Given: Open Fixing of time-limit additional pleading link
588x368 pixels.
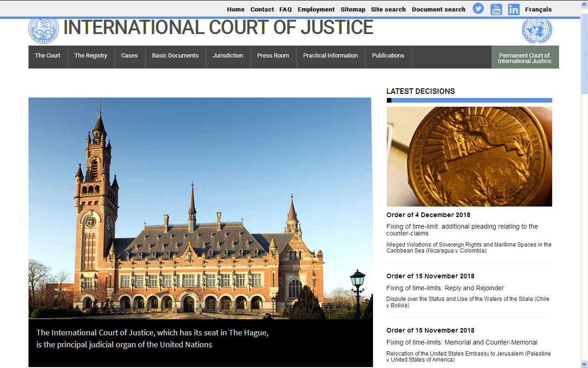Looking at the screenshot, I should 462,230.
